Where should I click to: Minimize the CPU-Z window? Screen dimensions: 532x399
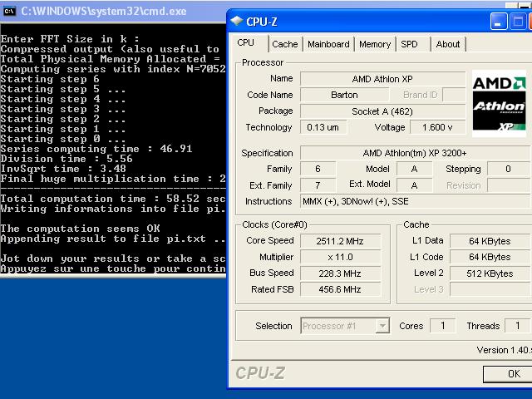pos(499,22)
